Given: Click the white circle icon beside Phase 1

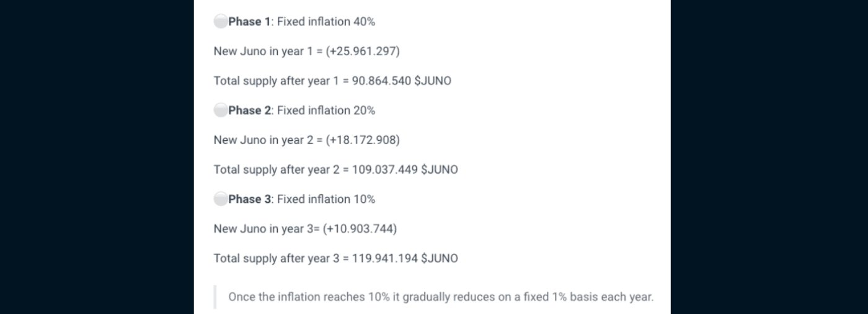Looking at the screenshot, I should [x=221, y=22].
